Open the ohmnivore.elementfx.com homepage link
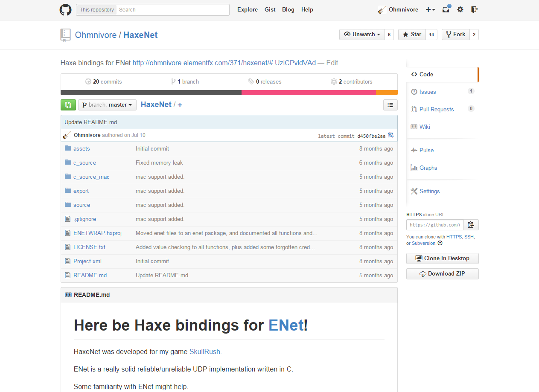Screen dimensions: 539x392 224,63
